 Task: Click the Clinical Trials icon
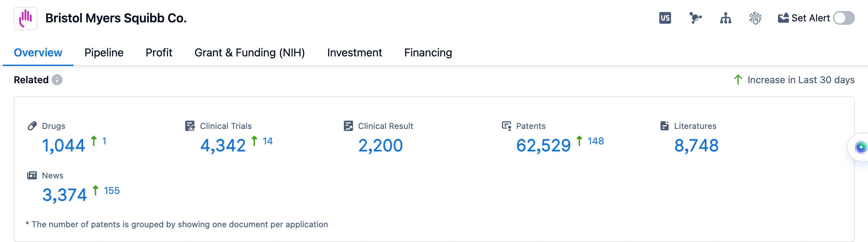point(190,126)
